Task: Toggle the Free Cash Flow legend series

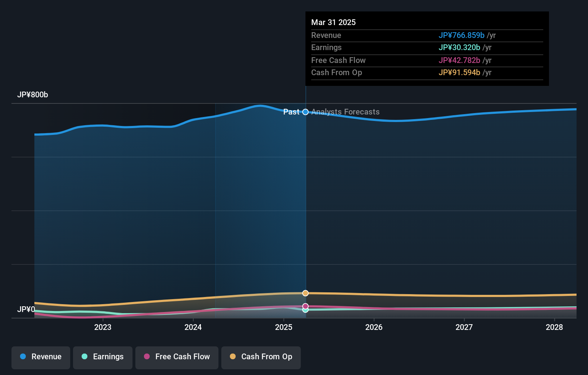Action: coord(177,357)
